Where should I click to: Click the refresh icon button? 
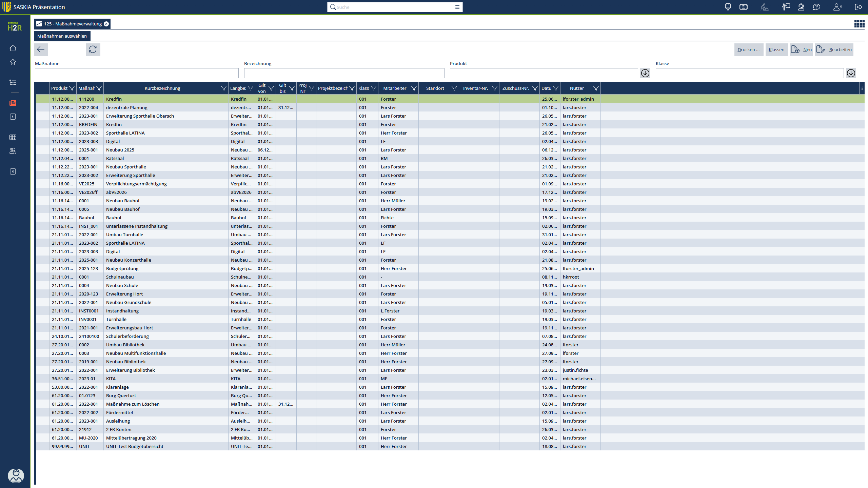[93, 49]
